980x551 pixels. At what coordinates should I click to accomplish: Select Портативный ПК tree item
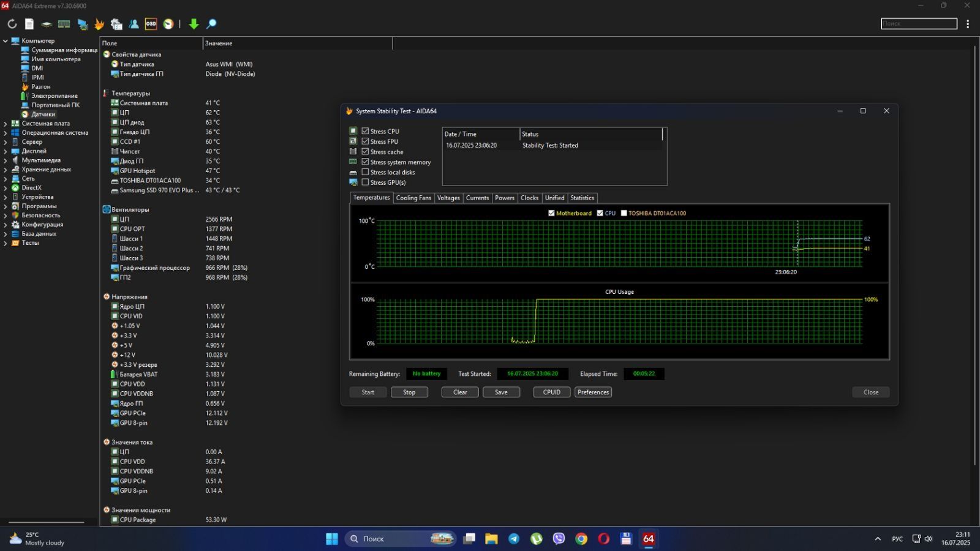pyautogui.click(x=55, y=105)
